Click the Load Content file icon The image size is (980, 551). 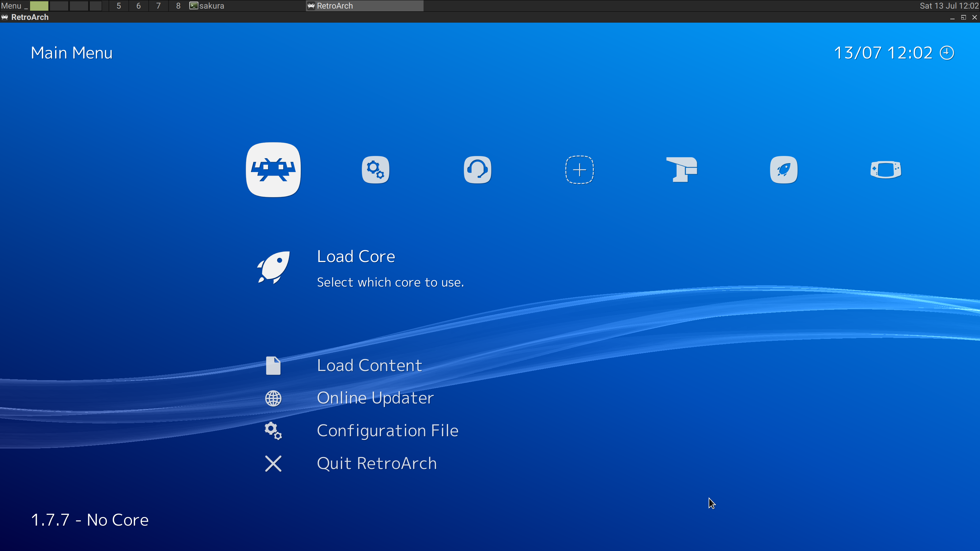273,365
